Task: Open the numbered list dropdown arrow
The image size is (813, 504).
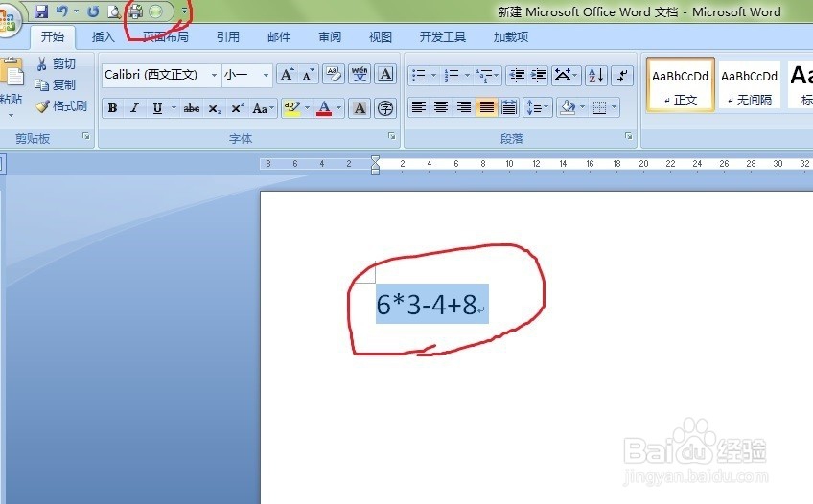Action: [467, 76]
